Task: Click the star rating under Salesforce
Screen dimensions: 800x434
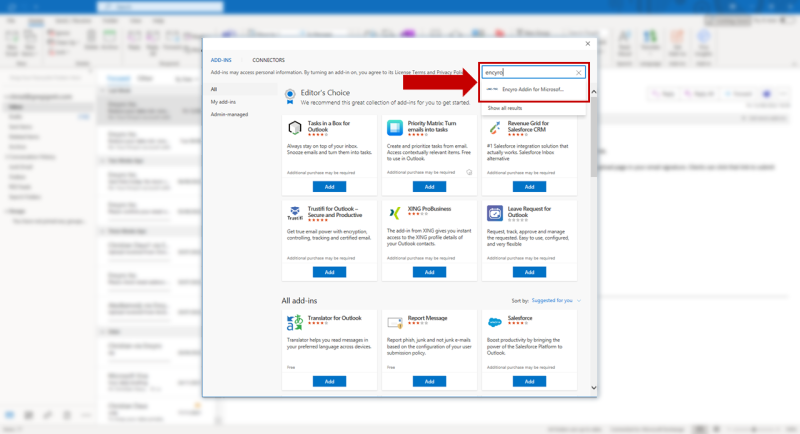Action: [517, 323]
